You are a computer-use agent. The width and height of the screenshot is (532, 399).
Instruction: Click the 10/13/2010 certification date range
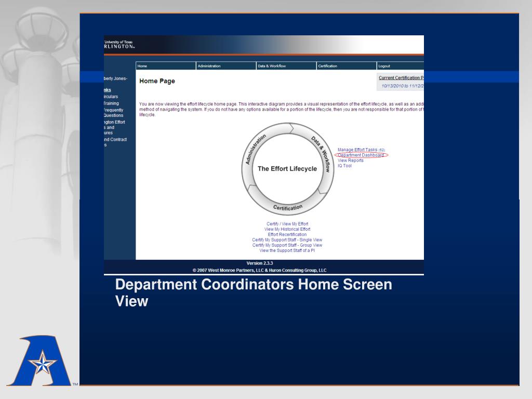pos(403,86)
